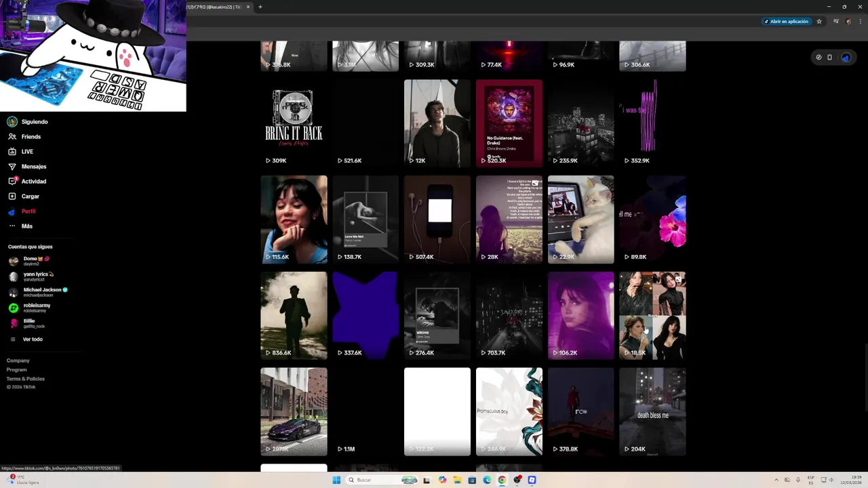Open Chrome from the taskbar
Screen dimensions: 868x488
(x=502, y=480)
